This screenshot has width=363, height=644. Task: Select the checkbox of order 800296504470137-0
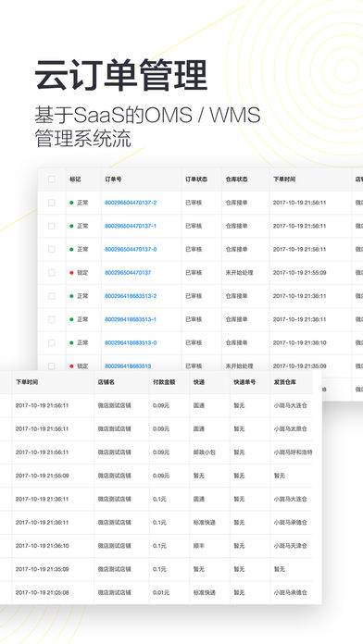(x=51, y=249)
